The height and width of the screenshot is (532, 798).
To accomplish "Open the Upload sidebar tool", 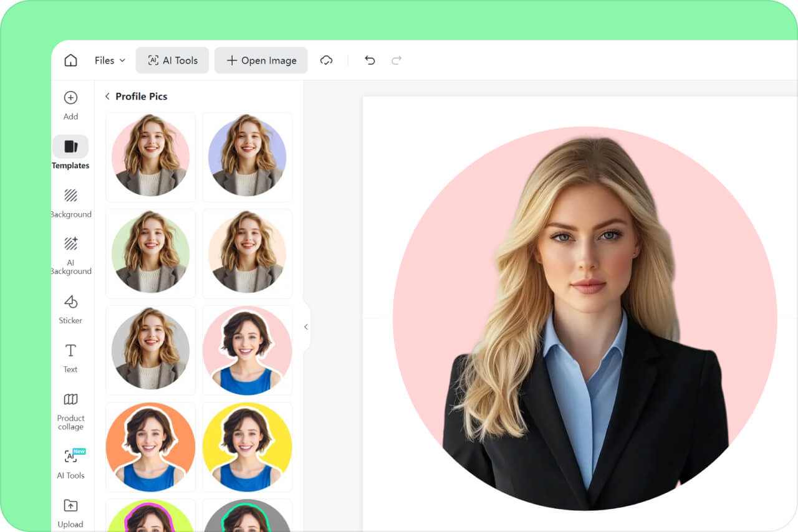I will click(x=70, y=514).
